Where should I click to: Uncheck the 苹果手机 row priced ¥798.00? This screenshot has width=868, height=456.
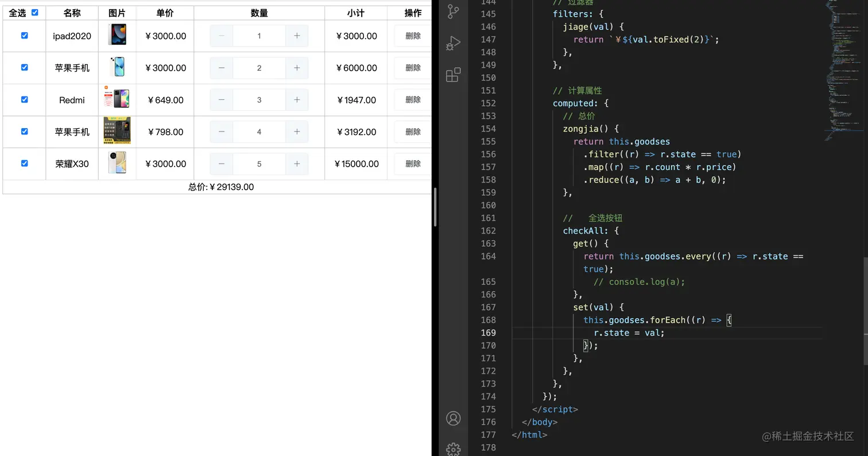[x=24, y=131]
